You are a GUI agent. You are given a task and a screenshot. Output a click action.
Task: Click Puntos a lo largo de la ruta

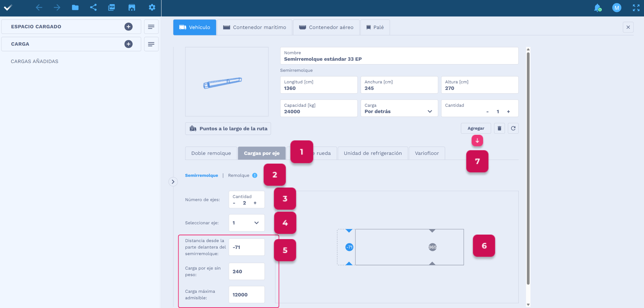228,129
